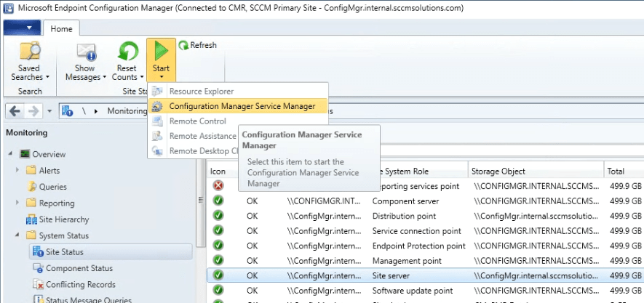Collapse the Overview tree node

(9, 154)
